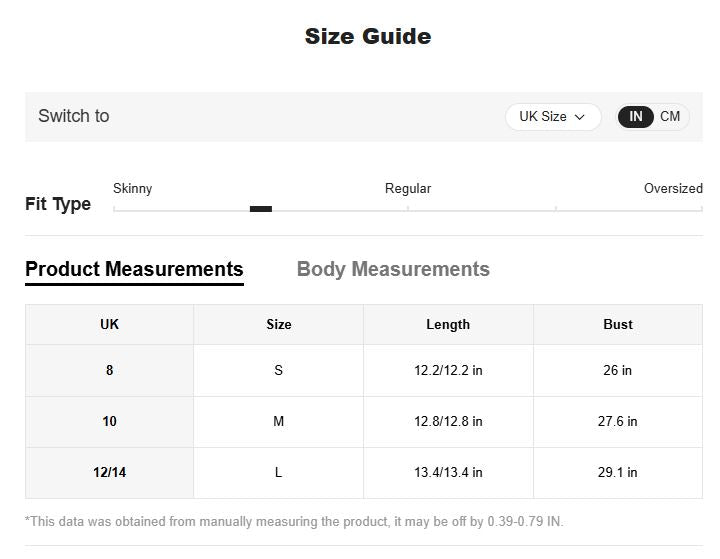The height and width of the screenshot is (559, 720).
Task: Select the Product Measurements tab
Action: [134, 269]
